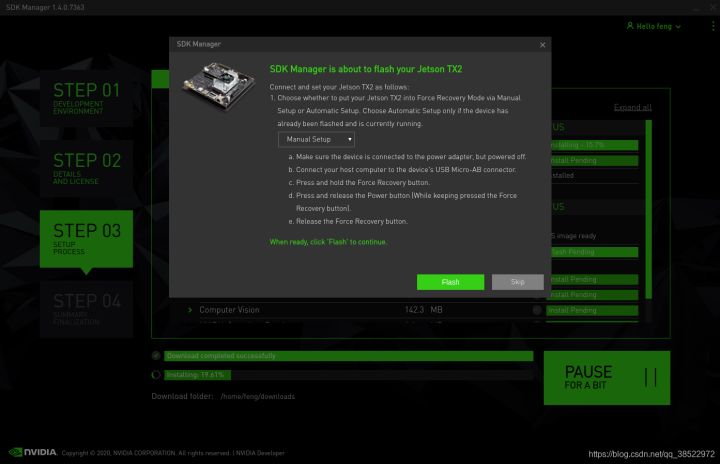Screen dimensions: 720x464
Task: Select Step 04 Summary Finalization
Action: [x=86, y=309]
